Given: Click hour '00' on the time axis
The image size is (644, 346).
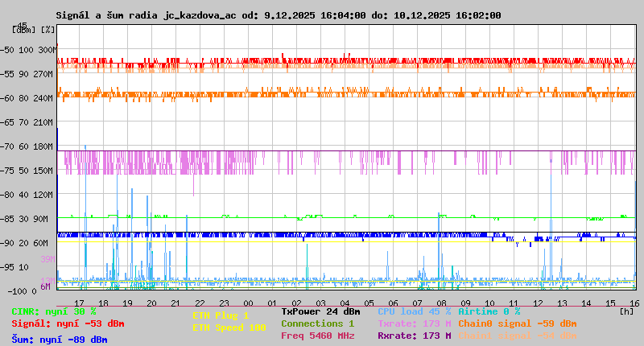Looking at the screenshot, I should 249,303.
